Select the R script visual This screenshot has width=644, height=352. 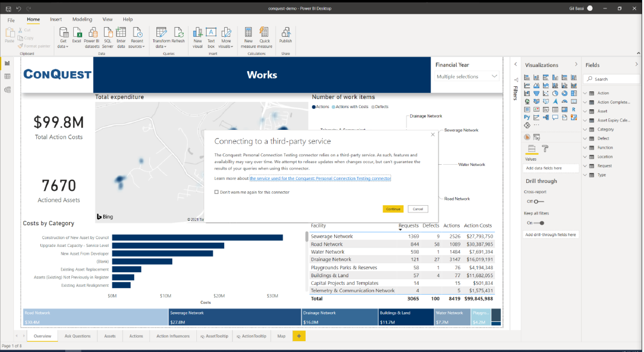[x=574, y=109]
